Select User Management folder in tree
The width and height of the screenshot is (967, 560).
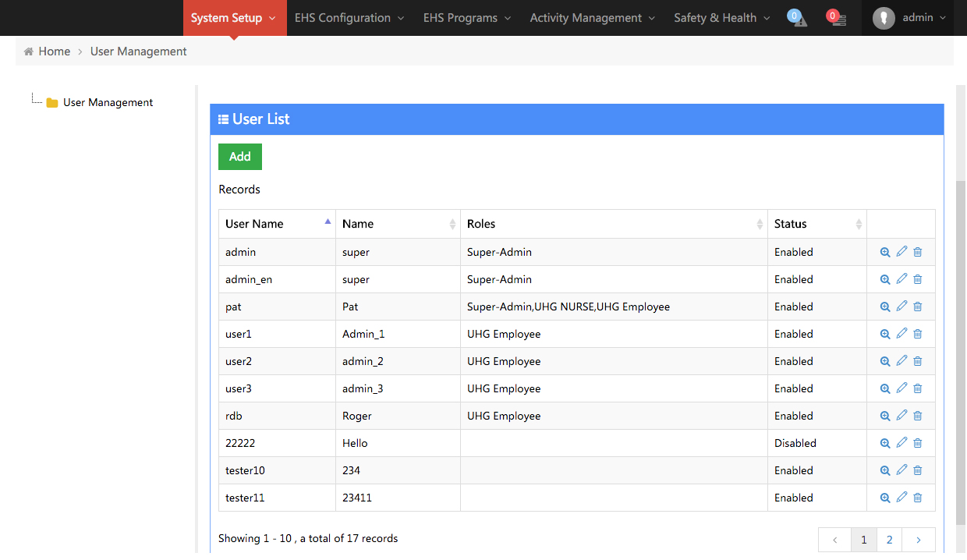point(108,102)
